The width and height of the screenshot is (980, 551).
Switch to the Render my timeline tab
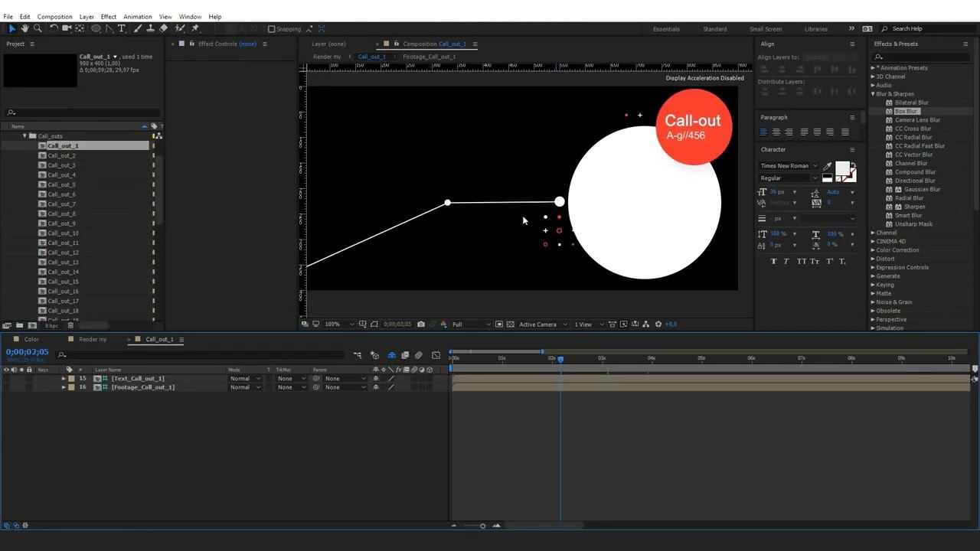coord(93,339)
